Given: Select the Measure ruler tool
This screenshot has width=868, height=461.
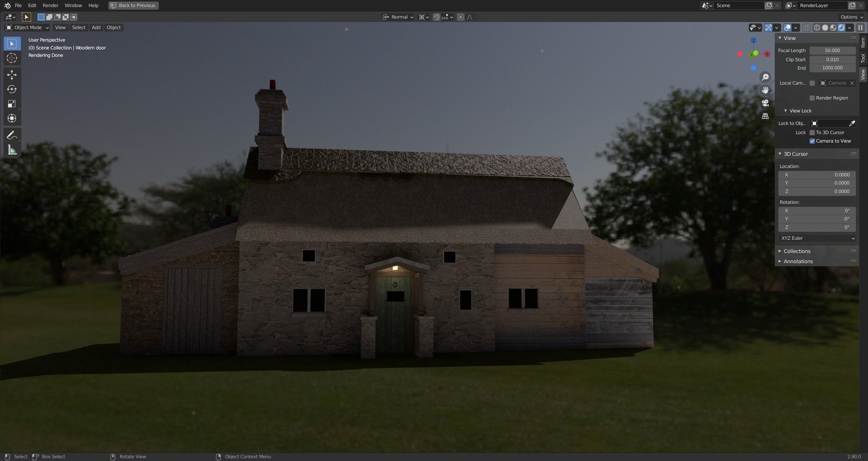Looking at the screenshot, I should 12,150.
